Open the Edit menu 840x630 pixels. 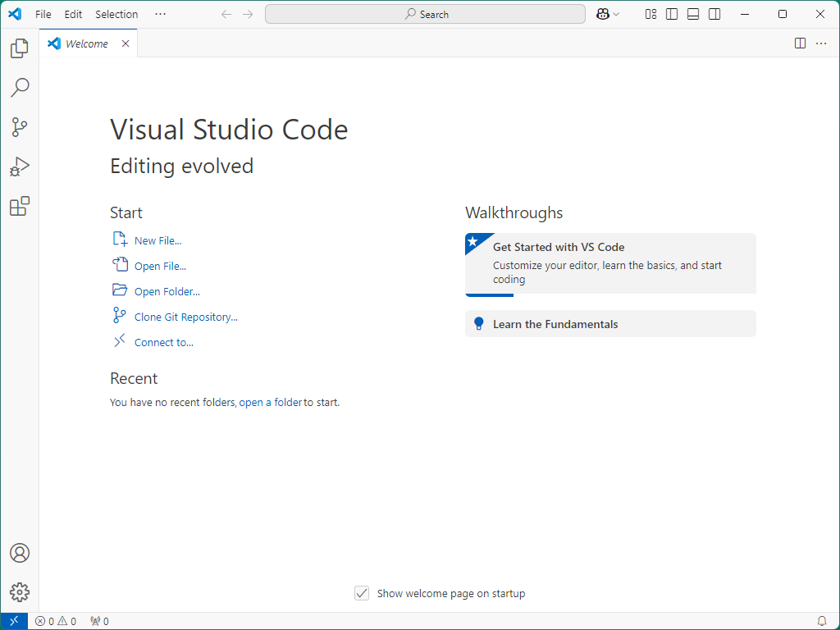pos(73,15)
